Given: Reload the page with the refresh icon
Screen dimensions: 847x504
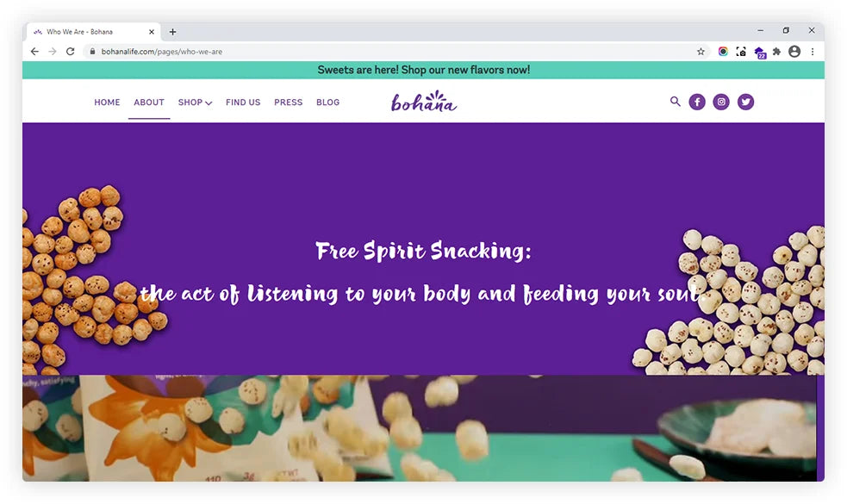Looking at the screenshot, I should [x=70, y=52].
